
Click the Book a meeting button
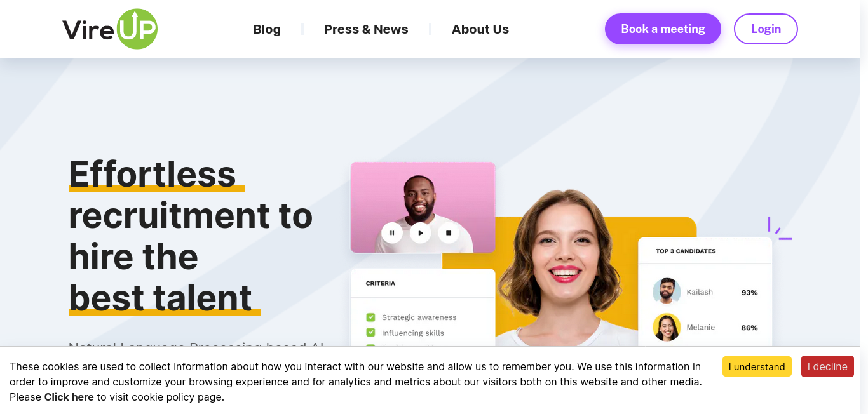click(663, 29)
